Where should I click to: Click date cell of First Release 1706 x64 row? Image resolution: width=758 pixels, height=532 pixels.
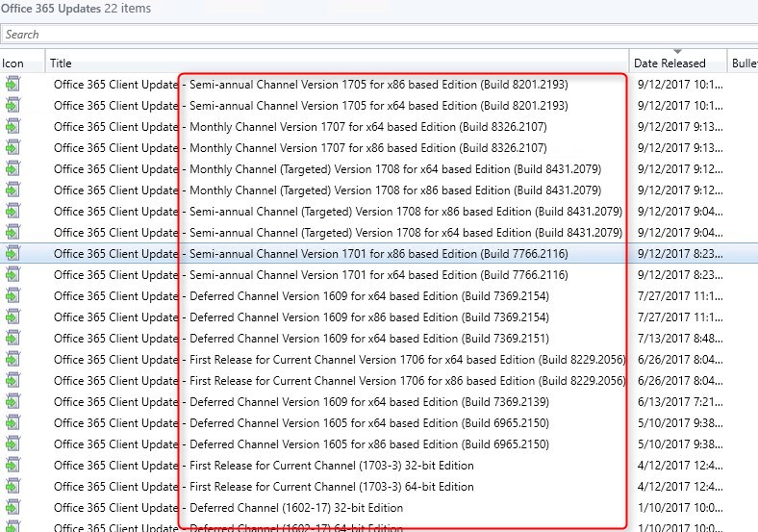pos(680,360)
